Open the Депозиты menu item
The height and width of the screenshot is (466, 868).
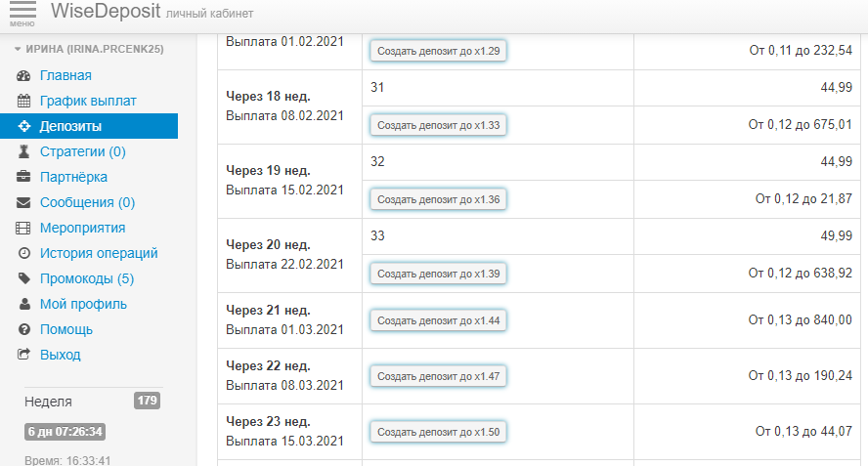pos(70,126)
